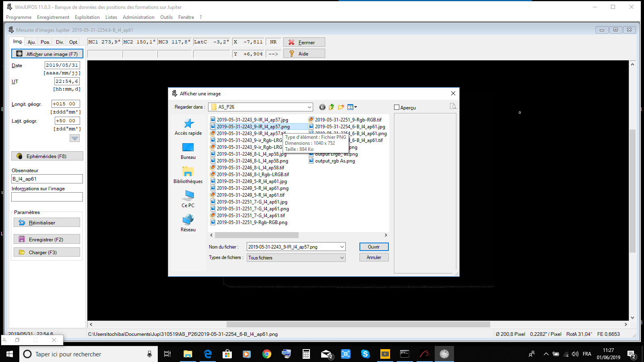644x362 pixels.
Task: Click the Réinitialiser button
Action: point(47,222)
